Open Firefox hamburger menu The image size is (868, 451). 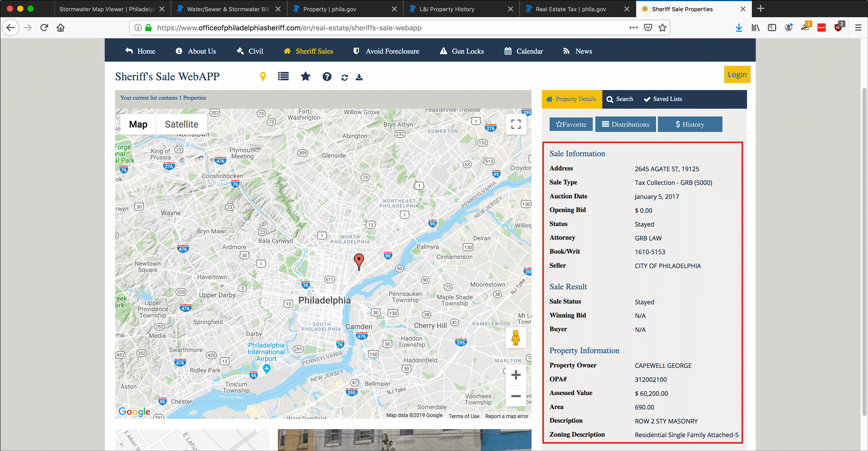[858, 28]
